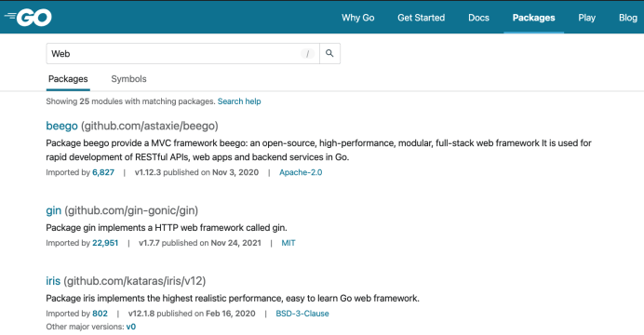Click the magnifying glass search button
The width and height of the screenshot is (644, 335).
coord(329,53)
